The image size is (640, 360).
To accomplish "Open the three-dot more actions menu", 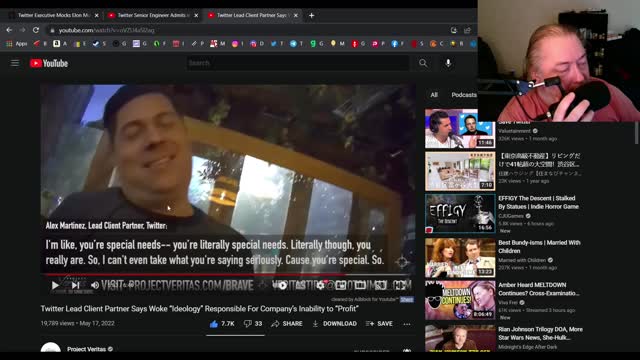I will pos(407,324).
